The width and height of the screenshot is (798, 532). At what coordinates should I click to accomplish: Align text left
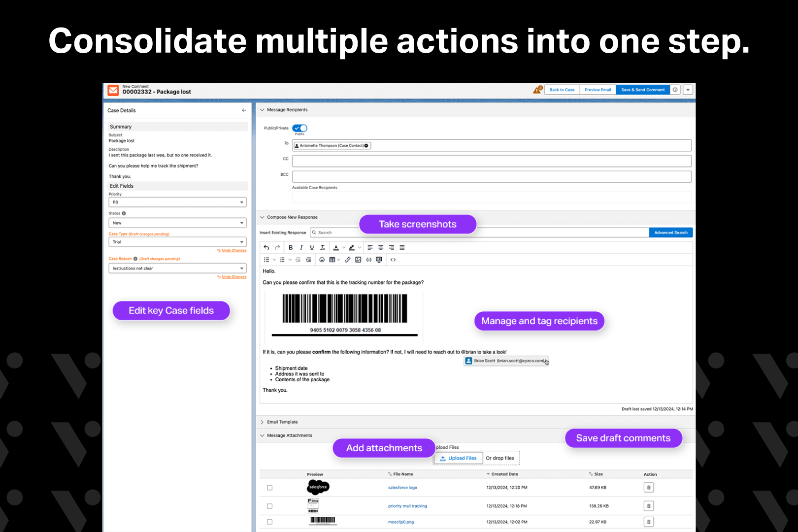coord(370,248)
